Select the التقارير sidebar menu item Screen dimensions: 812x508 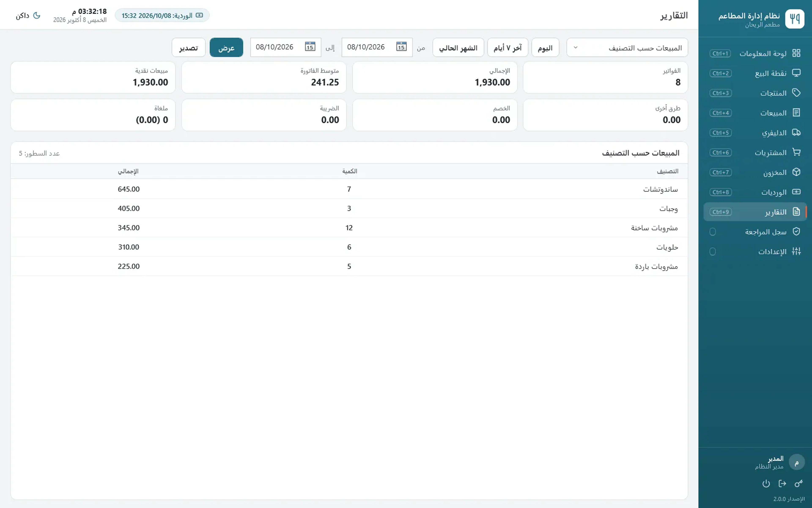(x=755, y=212)
